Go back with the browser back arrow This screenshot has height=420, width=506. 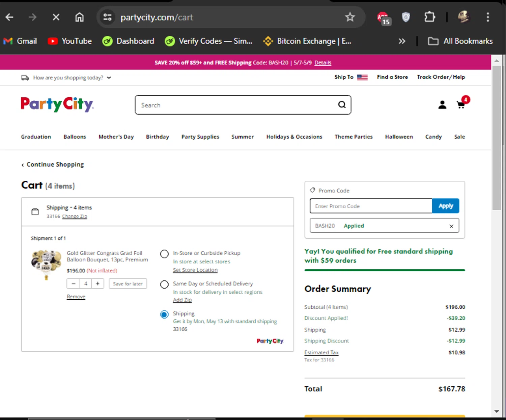coord(9,17)
